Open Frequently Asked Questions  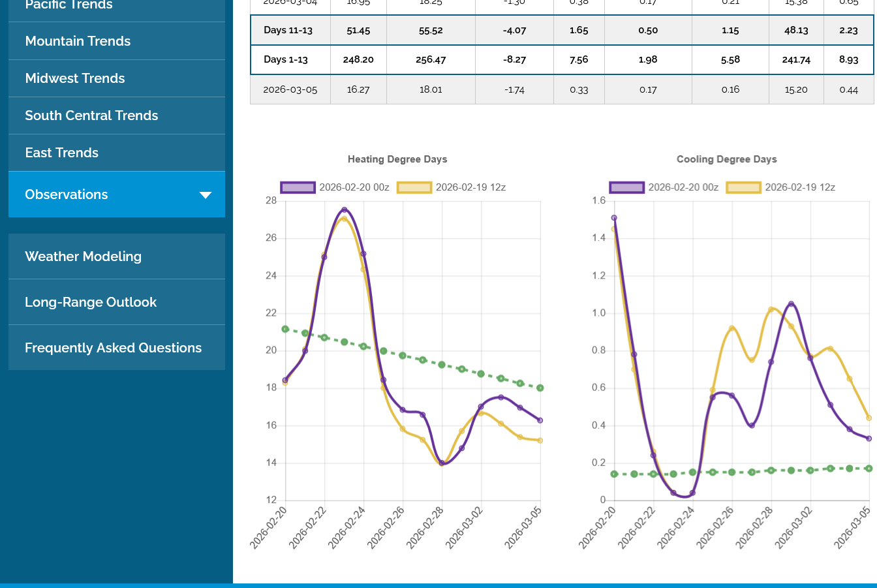click(x=113, y=348)
